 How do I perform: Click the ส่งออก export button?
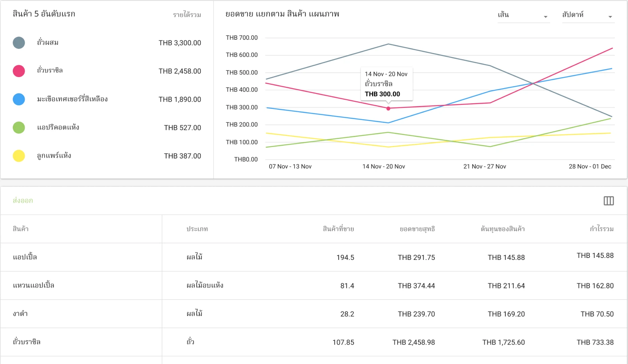click(x=23, y=201)
